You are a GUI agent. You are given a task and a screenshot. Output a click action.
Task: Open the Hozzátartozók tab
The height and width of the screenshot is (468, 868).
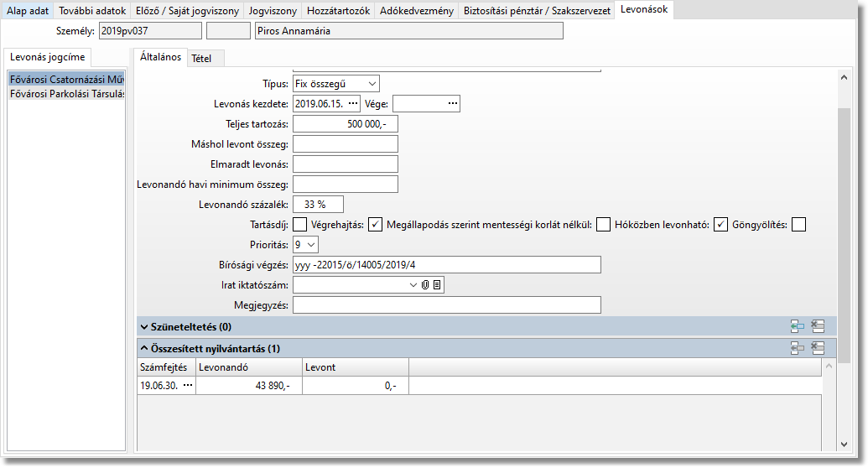click(x=338, y=11)
